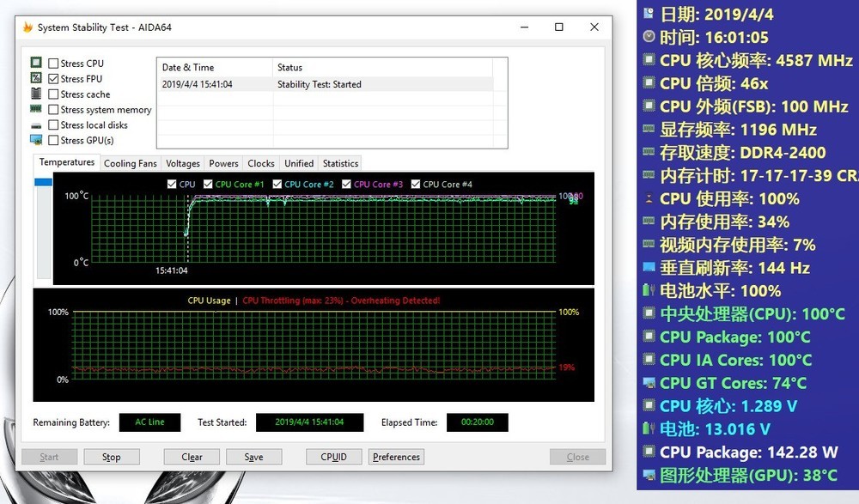Enable the Stress GPU(s) checkbox
Image resolution: width=859 pixels, height=504 pixels.
(x=53, y=140)
